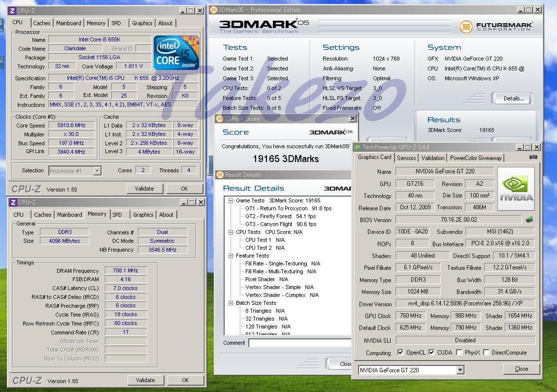Screen dimensions: 557x392
Task: Collapse the Batch Size Tests tree node
Action: (230, 303)
